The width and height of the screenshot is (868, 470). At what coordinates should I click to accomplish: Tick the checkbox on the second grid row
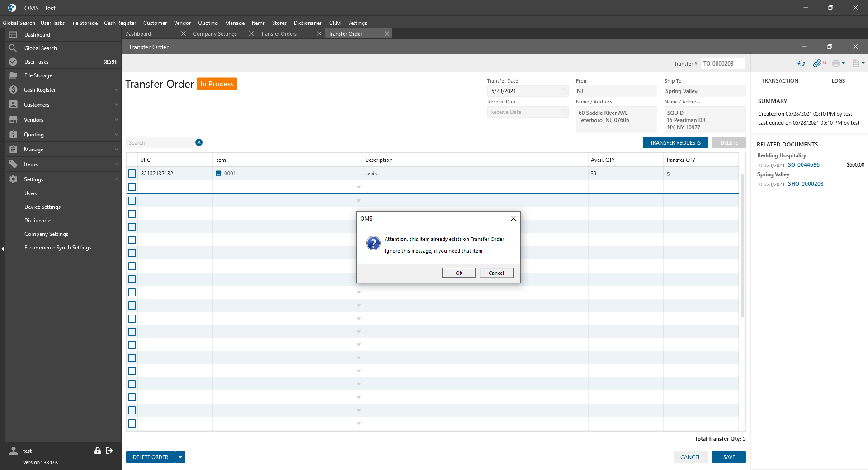[x=132, y=187]
